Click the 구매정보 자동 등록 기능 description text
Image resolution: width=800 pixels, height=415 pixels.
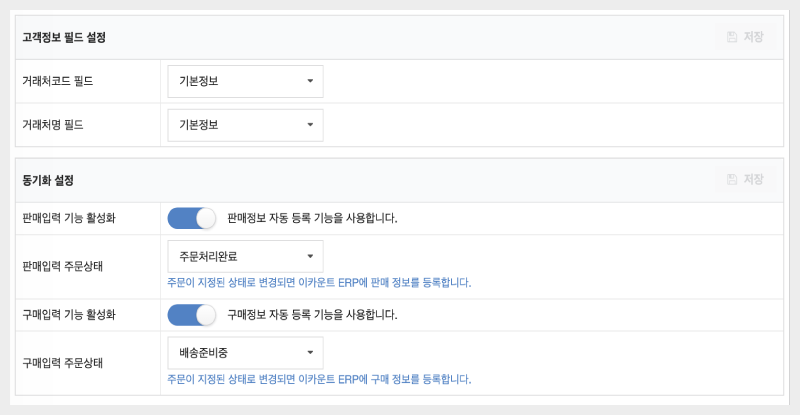(312, 314)
